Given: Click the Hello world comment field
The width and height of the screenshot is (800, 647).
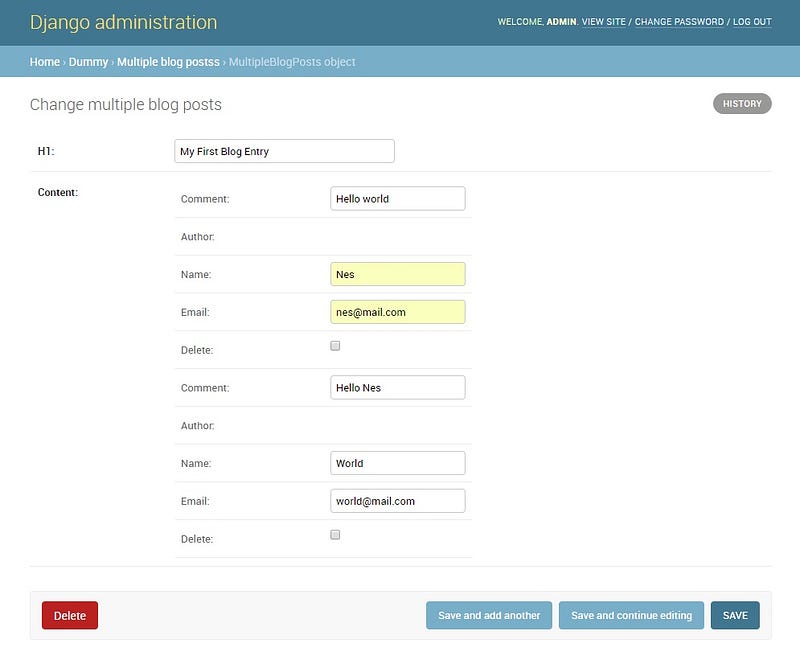Looking at the screenshot, I should pyautogui.click(x=397, y=198).
